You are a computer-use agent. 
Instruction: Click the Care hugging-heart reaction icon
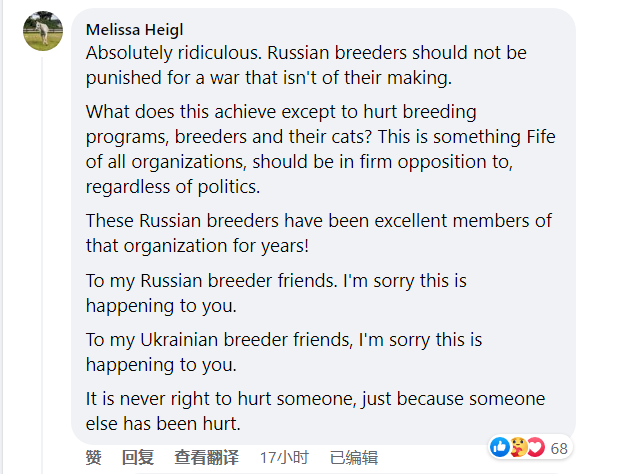tap(518, 447)
